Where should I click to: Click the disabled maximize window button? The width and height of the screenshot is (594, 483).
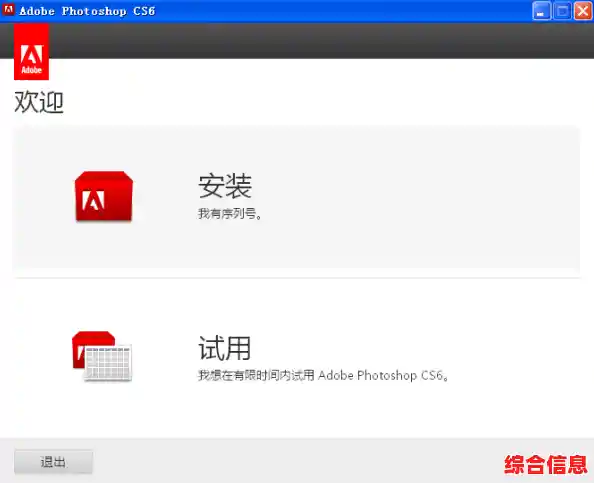(562, 11)
